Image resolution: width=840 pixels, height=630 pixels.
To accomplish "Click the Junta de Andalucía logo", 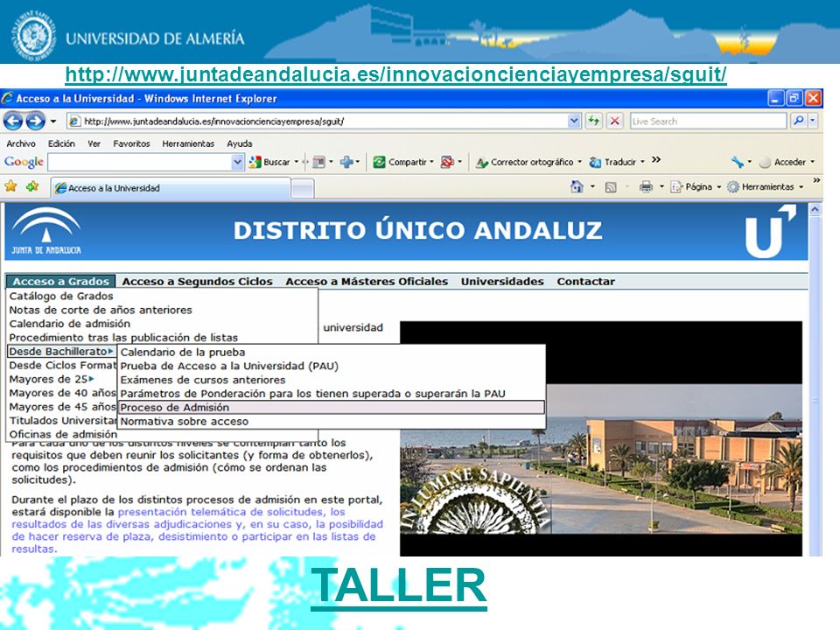I will coord(46,231).
